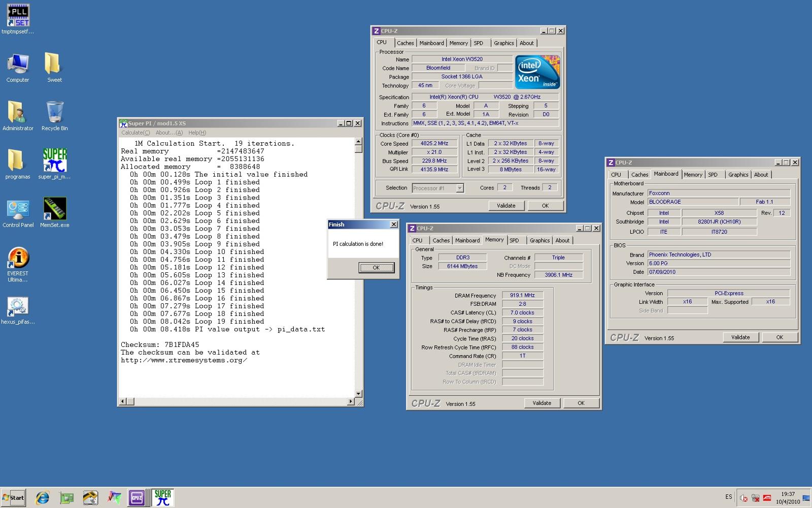Switch to About tab in Mainboard CPU-Z window
812x508 pixels.
(761, 175)
